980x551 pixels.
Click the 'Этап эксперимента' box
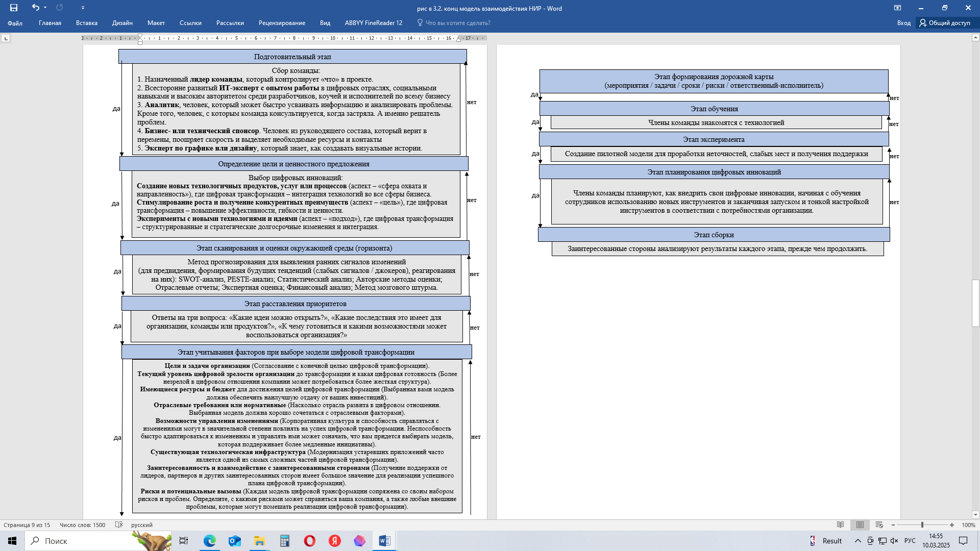(714, 139)
